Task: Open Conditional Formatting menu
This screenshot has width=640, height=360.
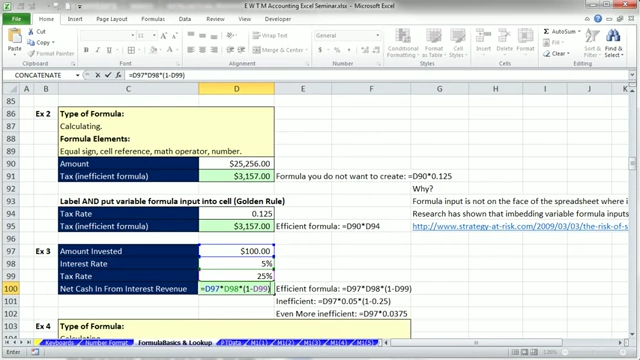Action: click(403, 43)
